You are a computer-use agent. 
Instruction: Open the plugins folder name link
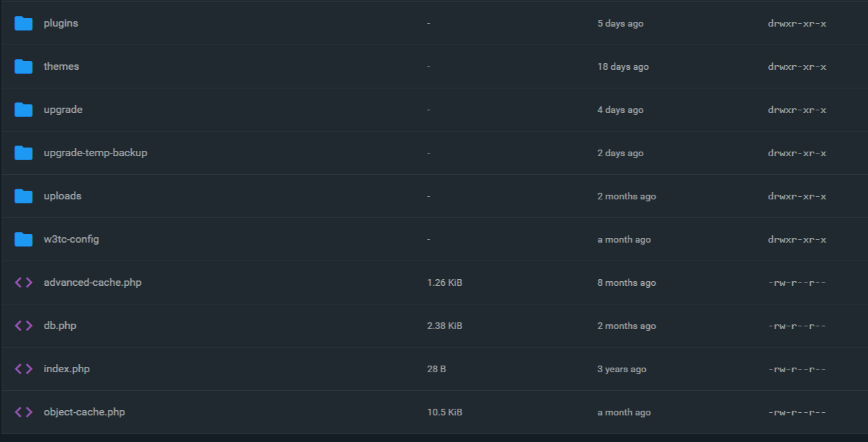pyautogui.click(x=61, y=23)
